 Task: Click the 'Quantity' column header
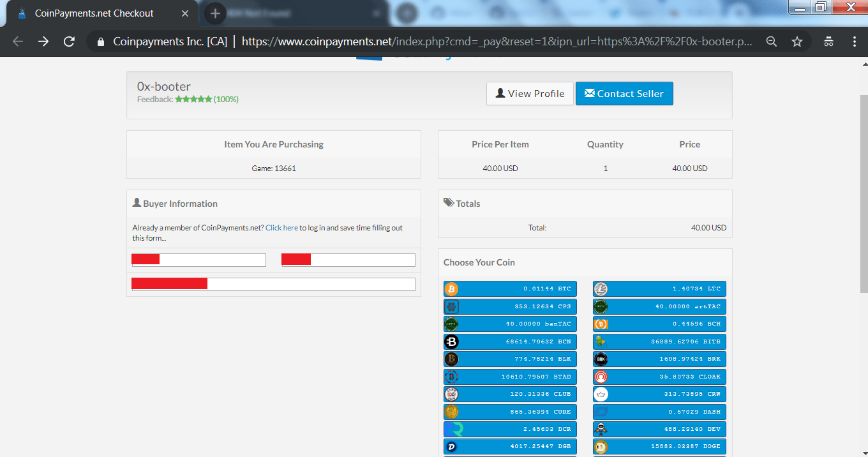(605, 144)
